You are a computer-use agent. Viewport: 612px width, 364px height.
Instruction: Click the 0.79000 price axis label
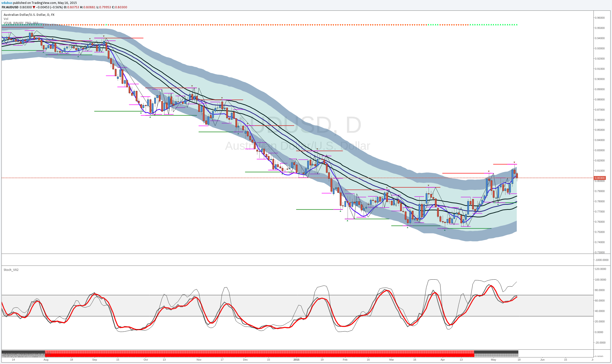pyautogui.click(x=600, y=191)
